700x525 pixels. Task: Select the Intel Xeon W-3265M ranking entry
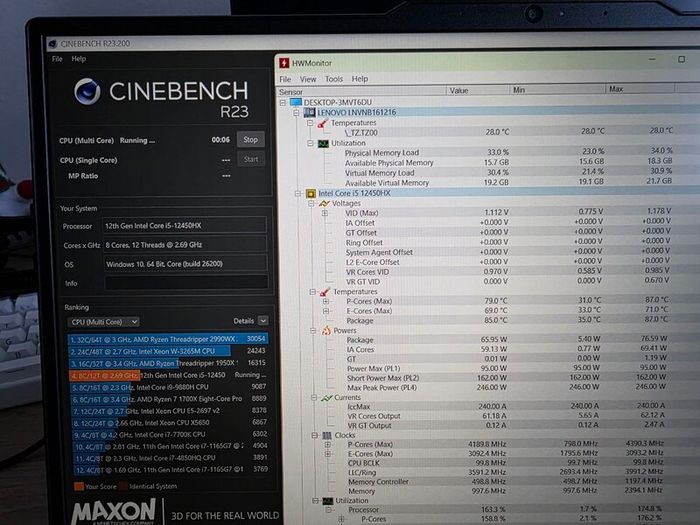pyautogui.click(x=168, y=351)
